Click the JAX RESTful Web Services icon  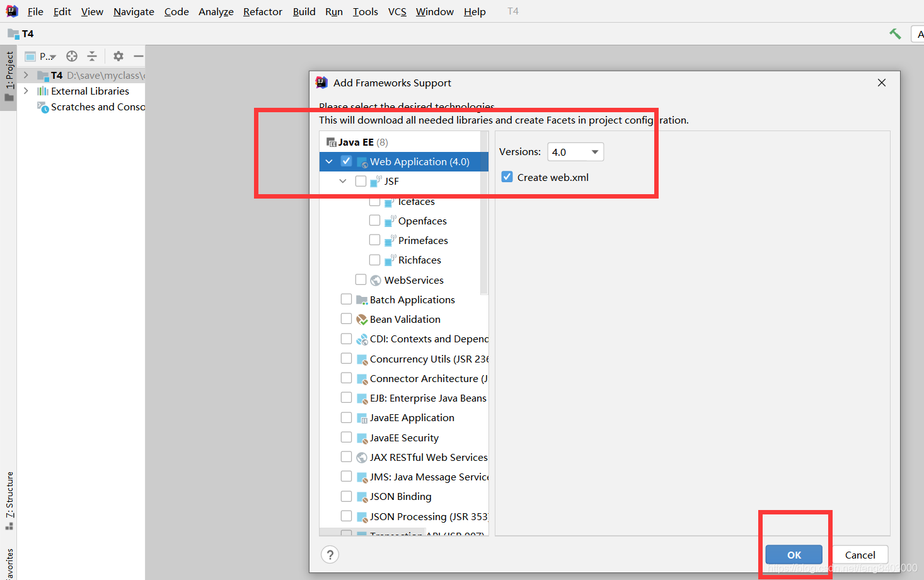click(x=362, y=458)
